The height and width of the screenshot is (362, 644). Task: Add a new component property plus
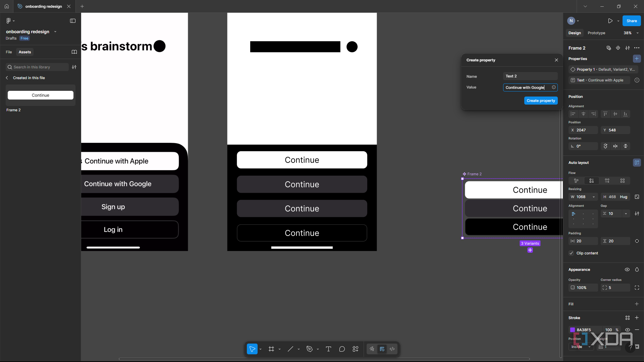click(637, 59)
